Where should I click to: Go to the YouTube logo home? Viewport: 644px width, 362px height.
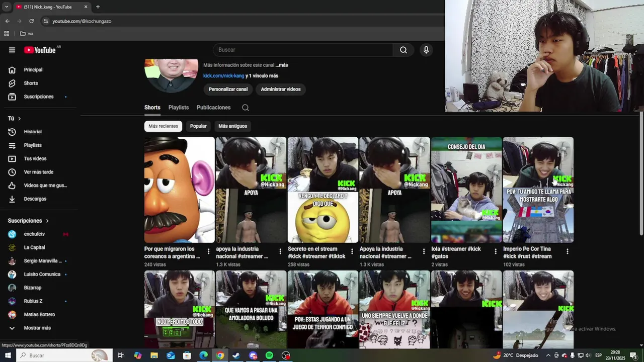click(40, 50)
